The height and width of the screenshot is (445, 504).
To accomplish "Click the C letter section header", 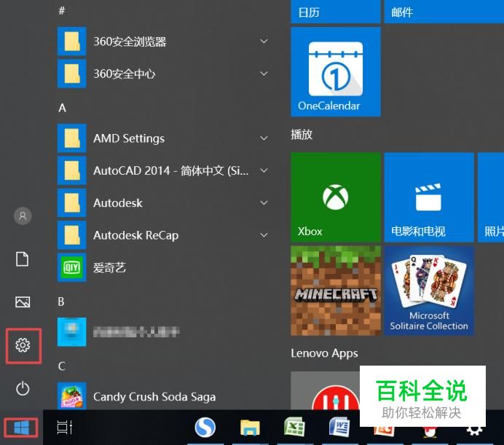I will click(62, 366).
